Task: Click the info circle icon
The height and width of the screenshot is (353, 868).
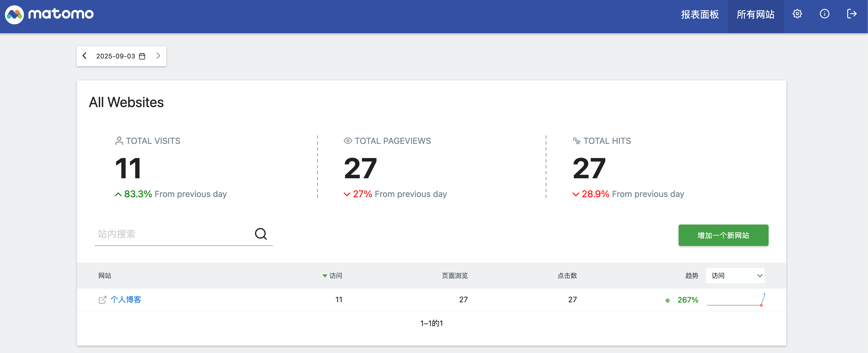Action: tap(824, 14)
